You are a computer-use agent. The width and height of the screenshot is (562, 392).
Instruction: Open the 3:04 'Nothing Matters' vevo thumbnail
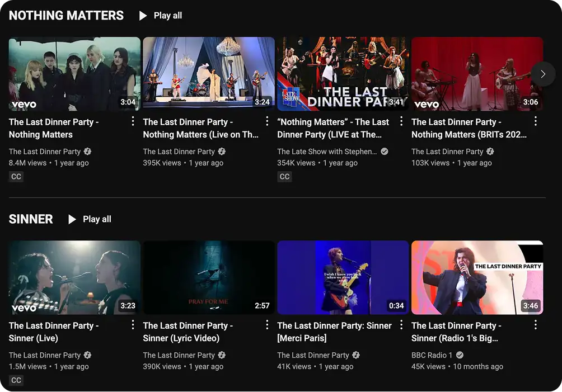point(74,74)
